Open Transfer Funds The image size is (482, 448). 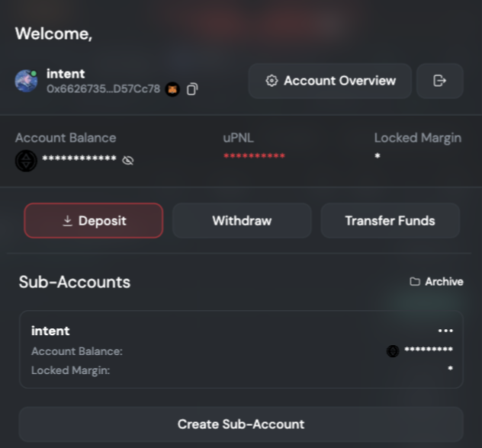pos(390,220)
